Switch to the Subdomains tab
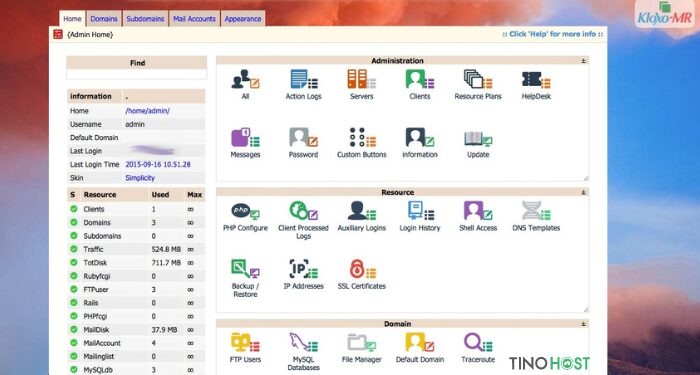The image size is (700, 375). click(x=145, y=19)
